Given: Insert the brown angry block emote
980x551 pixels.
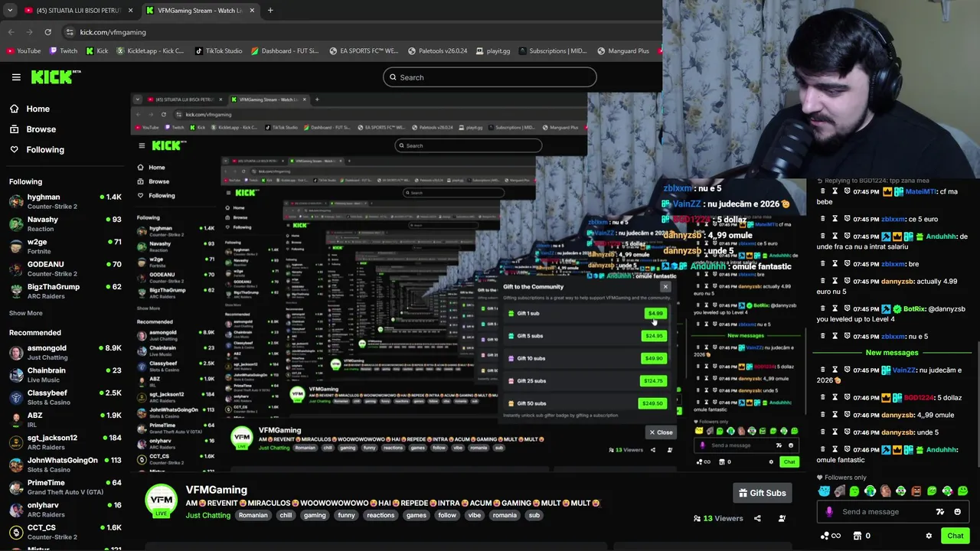Looking at the screenshot, I should coord(916,491).
